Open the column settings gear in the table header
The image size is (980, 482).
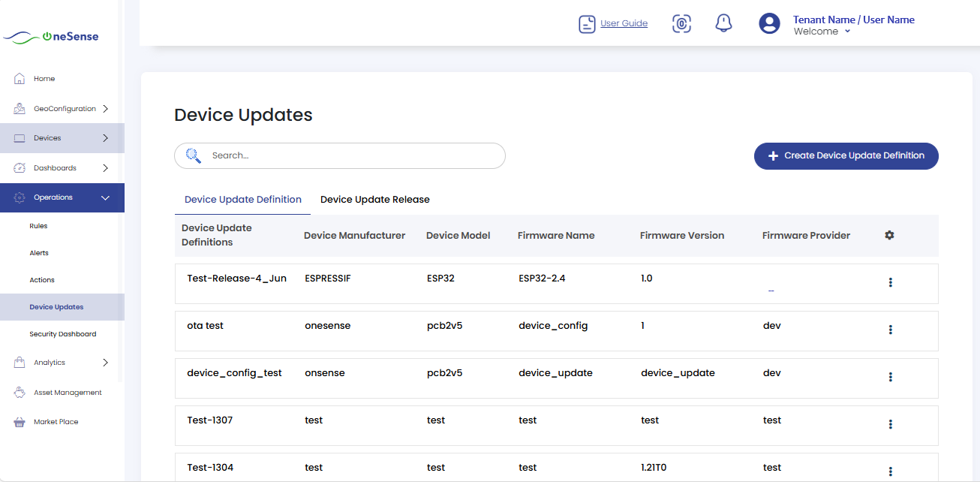pyautogui.click(x=889, y=235)
